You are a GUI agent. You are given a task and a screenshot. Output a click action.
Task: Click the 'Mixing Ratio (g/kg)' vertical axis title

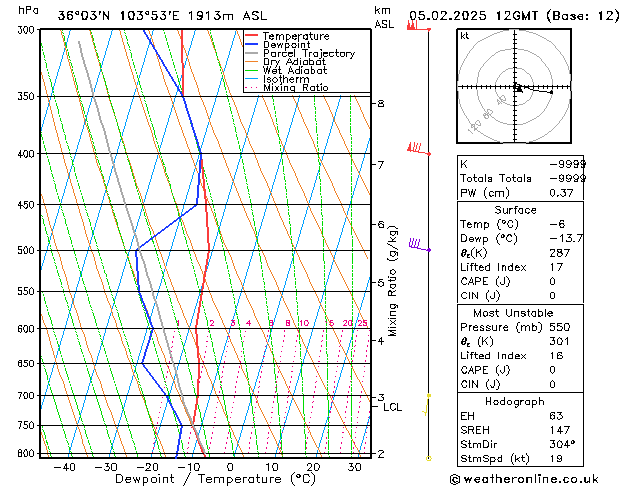(393, 281)
